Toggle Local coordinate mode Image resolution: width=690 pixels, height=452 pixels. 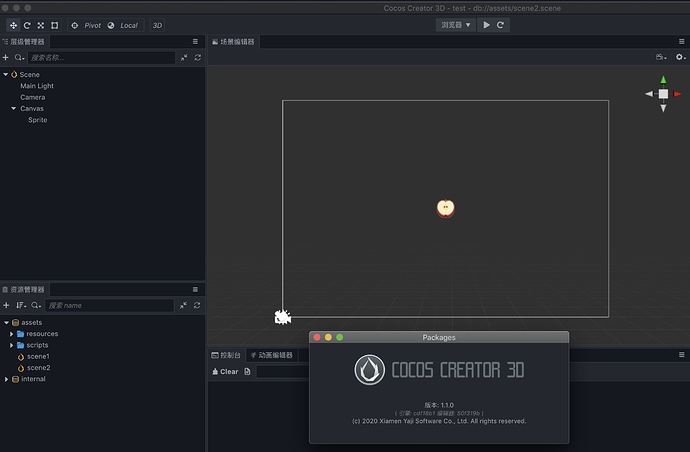pyautogui.click(x=123, y=26)
